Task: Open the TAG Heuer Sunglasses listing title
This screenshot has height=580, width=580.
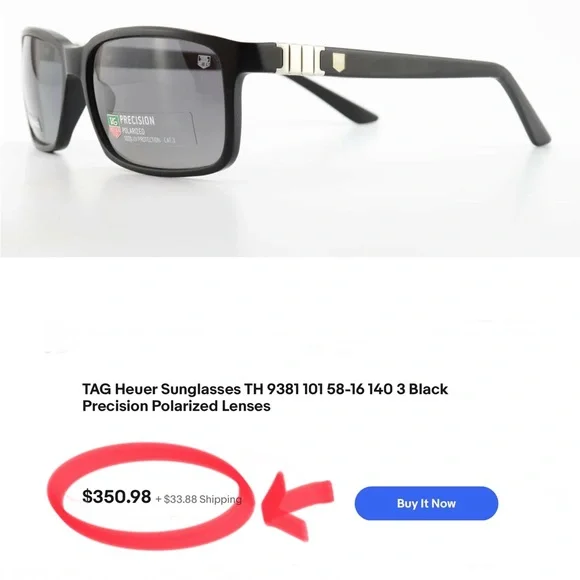Action: (x=265, y=397)
